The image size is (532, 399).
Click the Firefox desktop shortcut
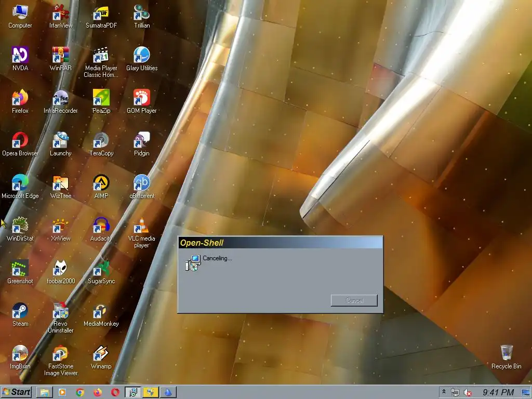tap(20, 102)
